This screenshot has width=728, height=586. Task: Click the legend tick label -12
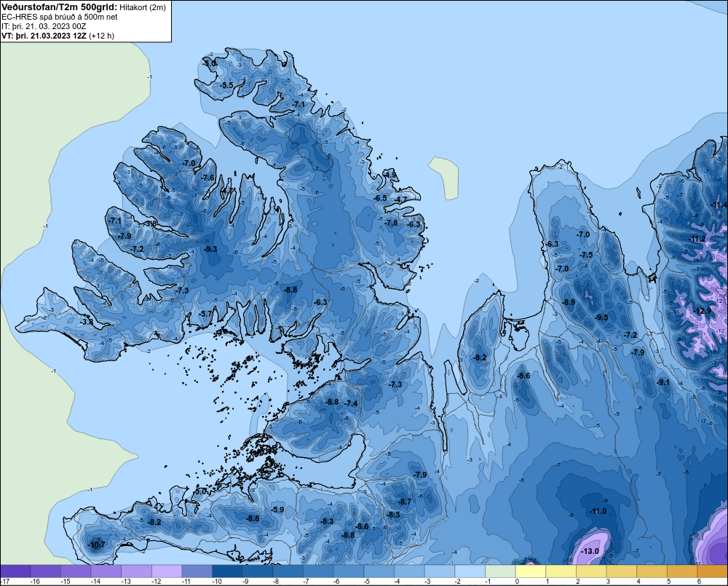[156, 582]
